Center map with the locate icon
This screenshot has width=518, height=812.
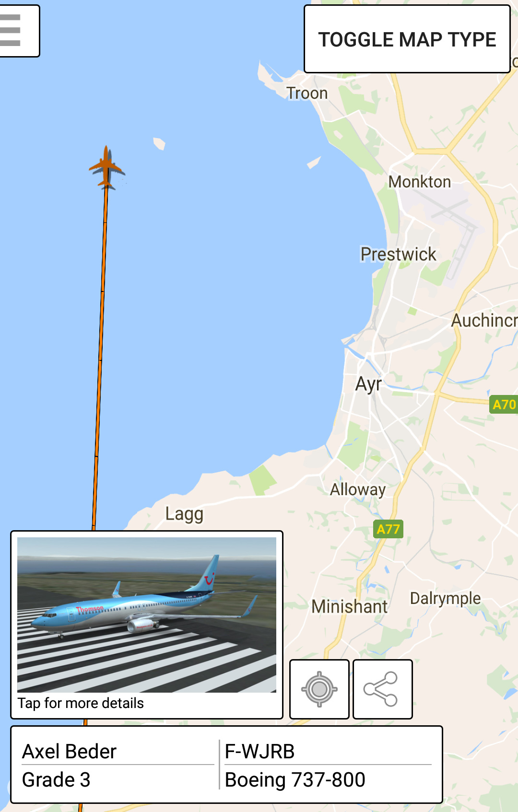[319, 689]
